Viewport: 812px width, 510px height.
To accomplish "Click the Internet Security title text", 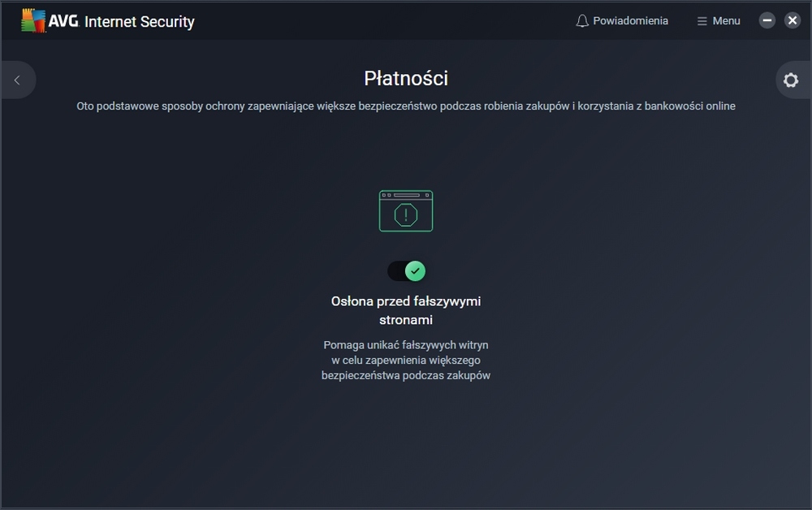I will 139,22.
